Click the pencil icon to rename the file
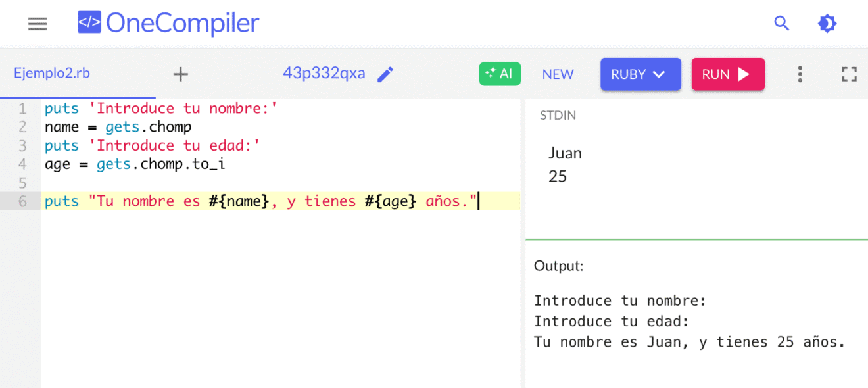 [x=385, y=74]
